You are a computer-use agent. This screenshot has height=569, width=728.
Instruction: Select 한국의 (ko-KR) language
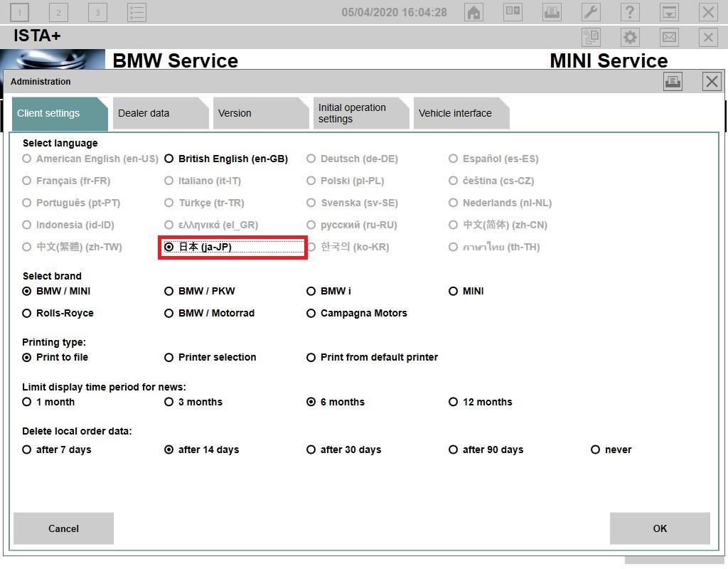click(348, 247)
